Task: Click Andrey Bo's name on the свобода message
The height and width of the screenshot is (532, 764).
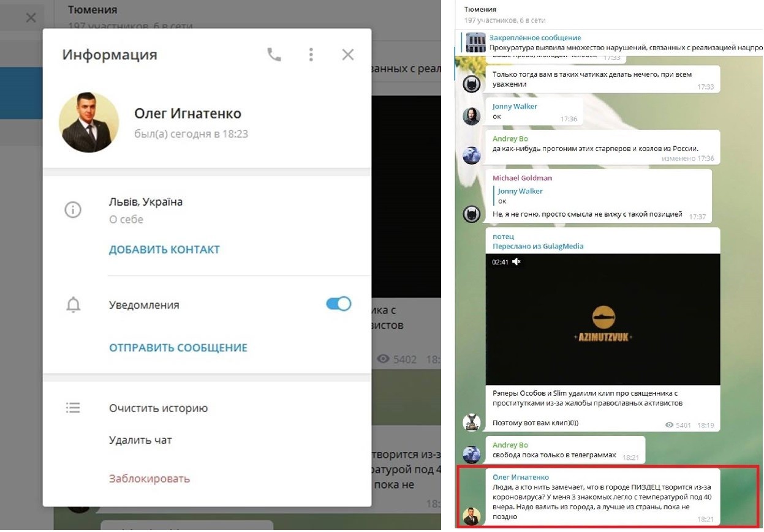Action: tap(510, 445)
